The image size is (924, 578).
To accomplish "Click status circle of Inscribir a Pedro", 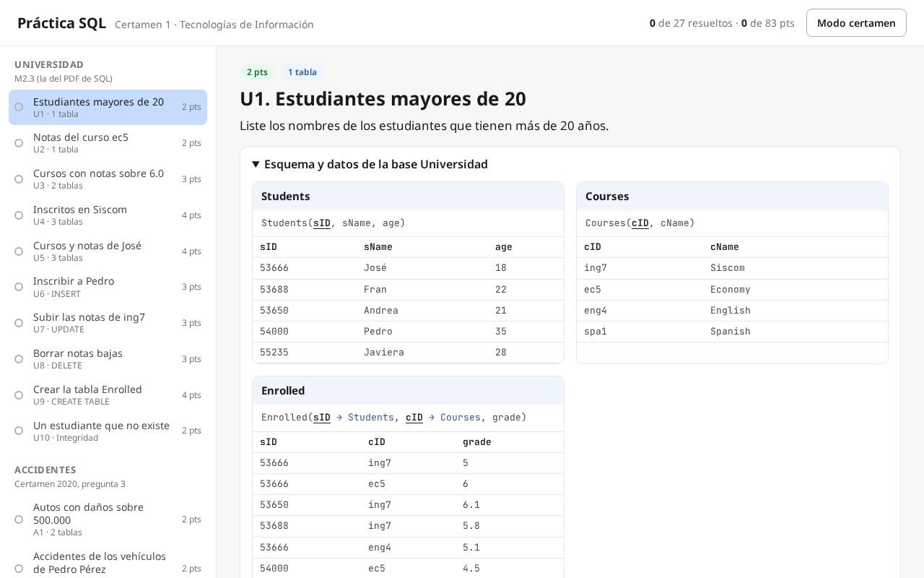I will coord(19,287).
